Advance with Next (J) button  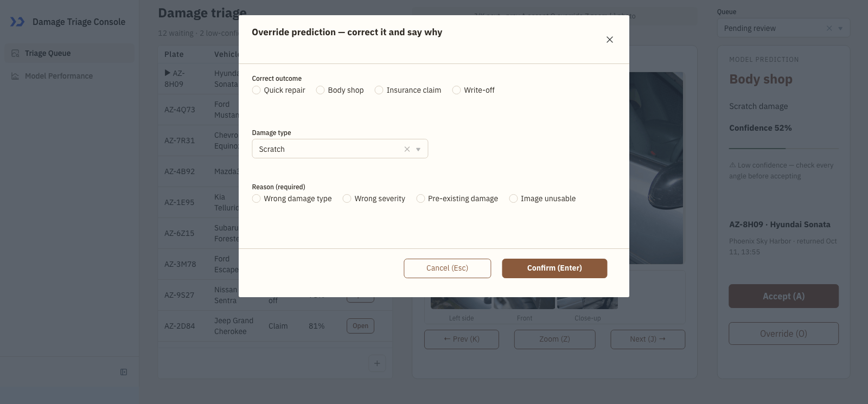point(648,339)
